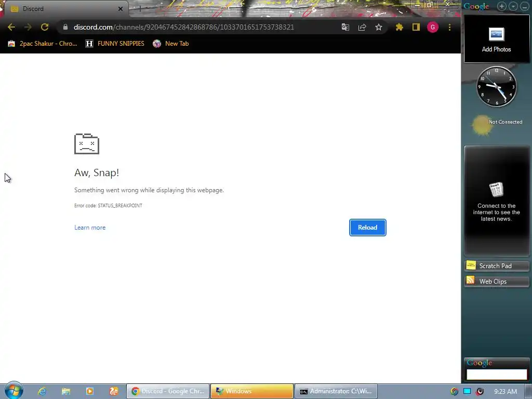Viewport: 532px width, 399px height.
Task: Toggle the Chrome side panel icon
Action: (x=416, y=27)
